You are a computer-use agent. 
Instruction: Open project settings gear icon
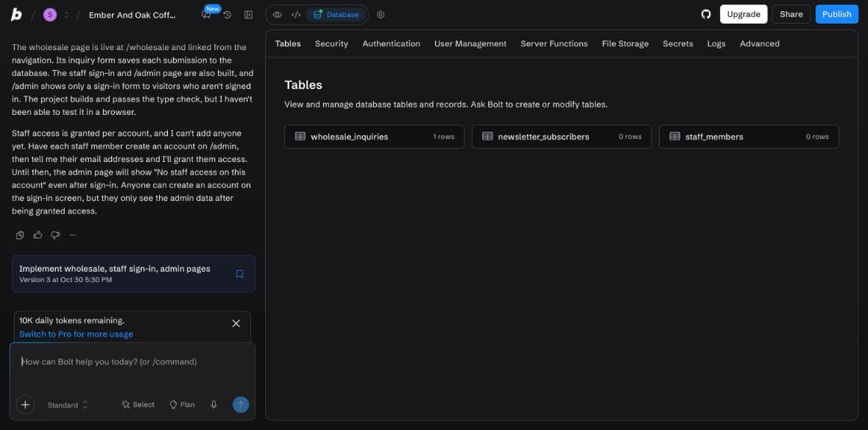click(x=381, y=15)
